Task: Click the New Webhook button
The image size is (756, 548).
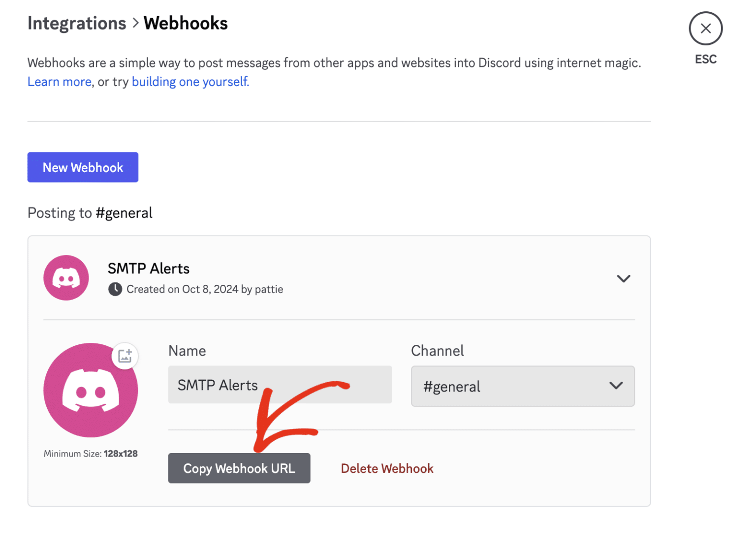Action: tap(83, 167)
